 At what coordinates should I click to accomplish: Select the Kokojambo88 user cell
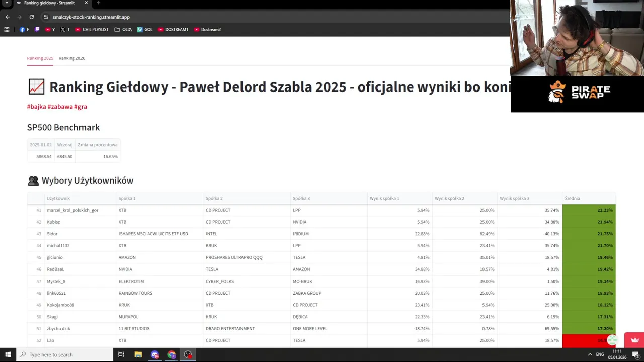(x=79, y=305)
